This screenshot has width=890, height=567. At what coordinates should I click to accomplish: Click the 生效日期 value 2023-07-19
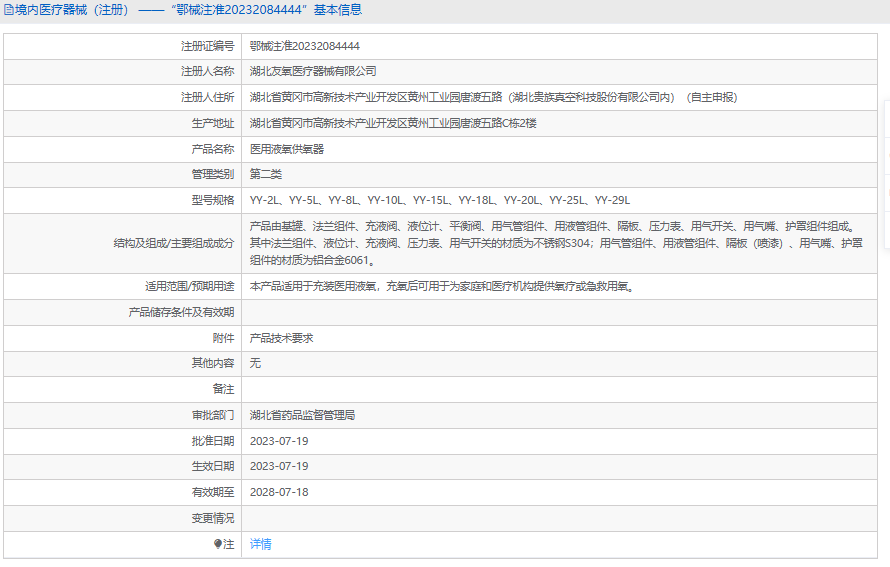279,466
